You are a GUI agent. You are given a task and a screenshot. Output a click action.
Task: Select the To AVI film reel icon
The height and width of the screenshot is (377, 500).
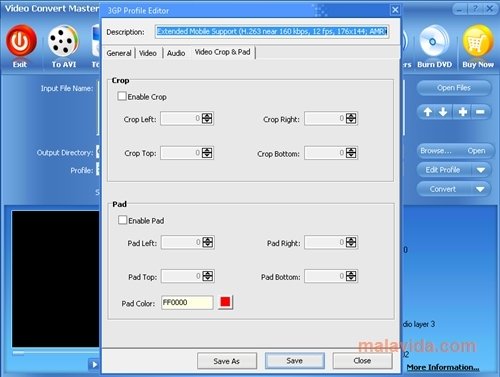tap(63, 41)
